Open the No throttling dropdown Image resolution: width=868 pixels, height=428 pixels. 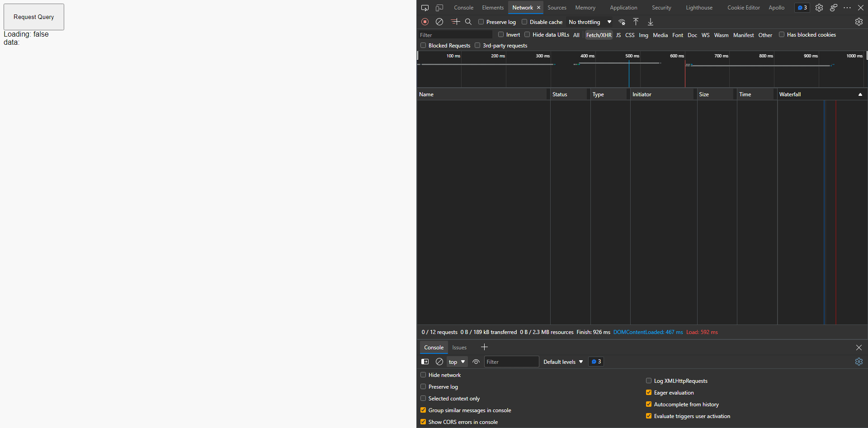589,22
